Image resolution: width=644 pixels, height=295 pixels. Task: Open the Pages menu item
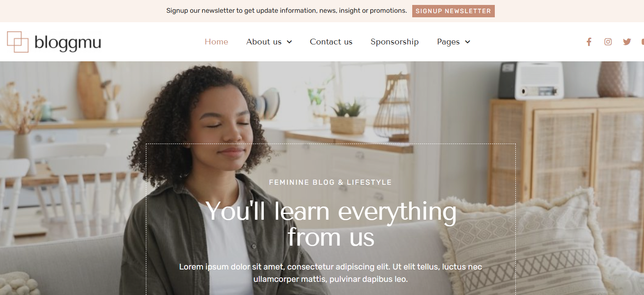click(448, 42)
